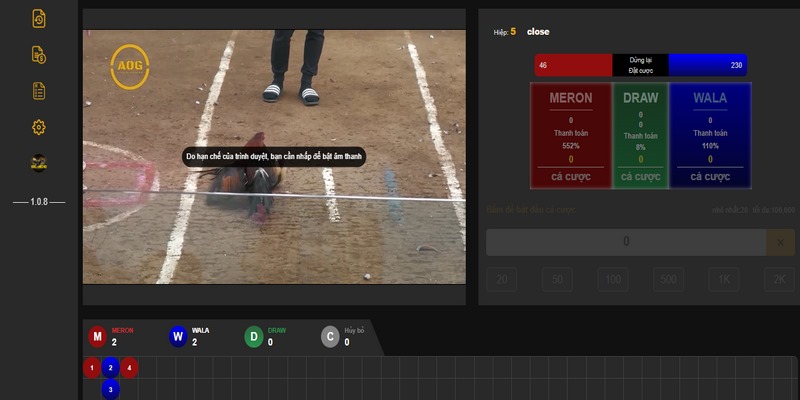
Task: Click the video sound-enable notice to unmute
Action: click(274, 157)
